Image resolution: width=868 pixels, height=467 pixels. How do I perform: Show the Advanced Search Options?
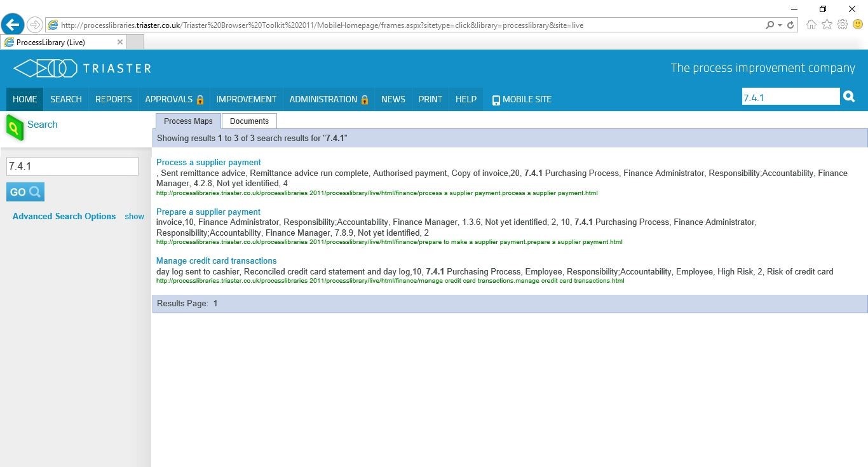point(134,217)
